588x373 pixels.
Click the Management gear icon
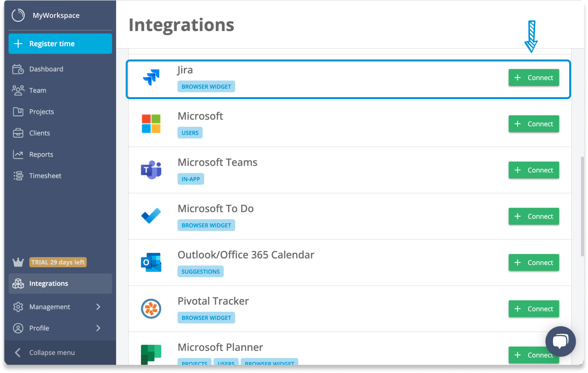pyautogui.click(x=18, y=307)
